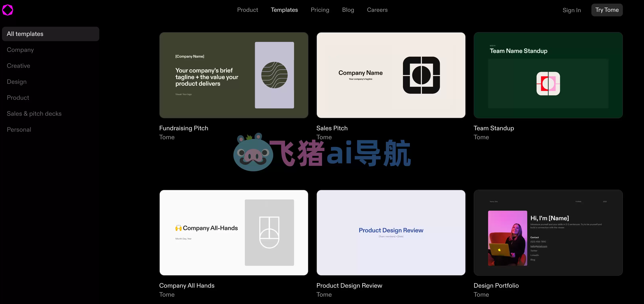644x304 pixels.
Task: Click the Tome author label under Product Design Review
Action: point(324,294)
